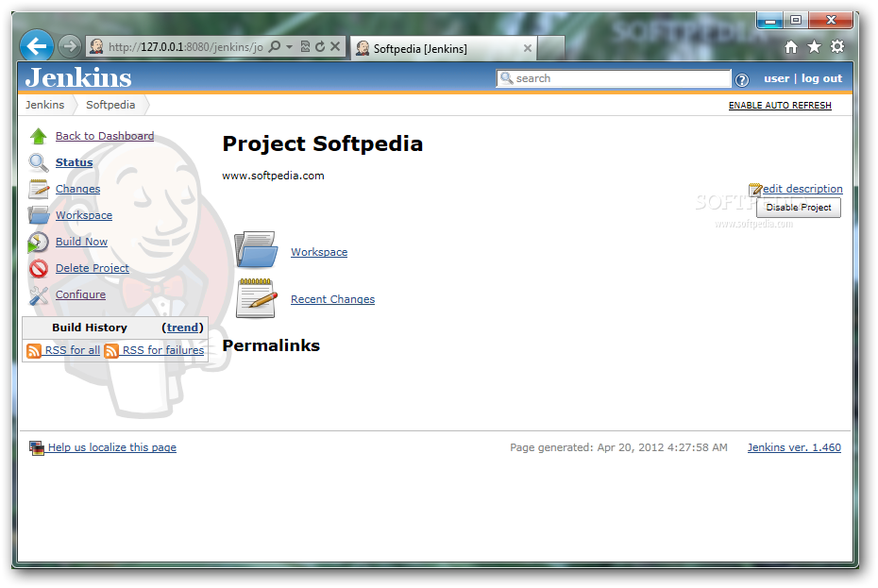878x588 pixels.
Task: Click the edit description link
Action: coord(802,189)
